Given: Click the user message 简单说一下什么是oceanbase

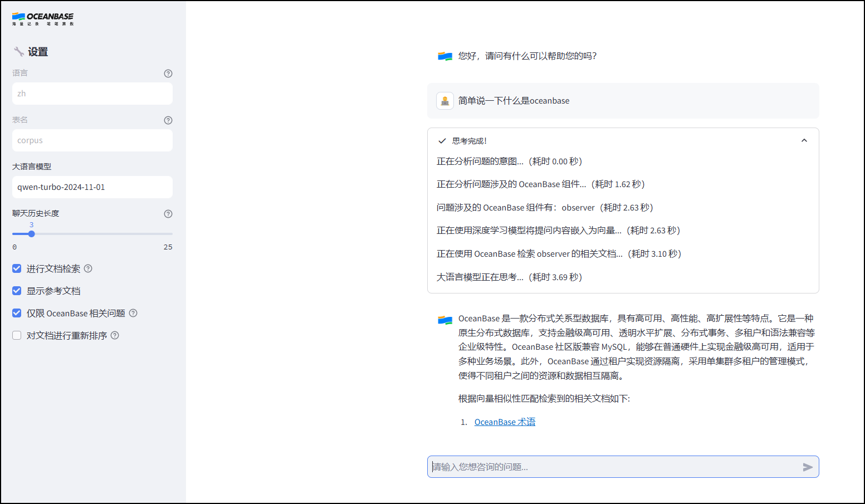Looking at the screenshot, I should coord(514,101).
